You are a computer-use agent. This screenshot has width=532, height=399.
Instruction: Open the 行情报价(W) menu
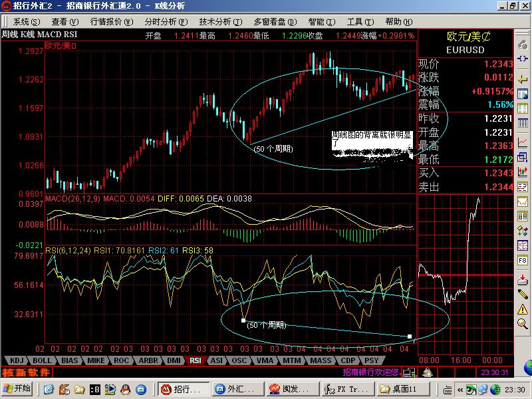tap(112, 22)
